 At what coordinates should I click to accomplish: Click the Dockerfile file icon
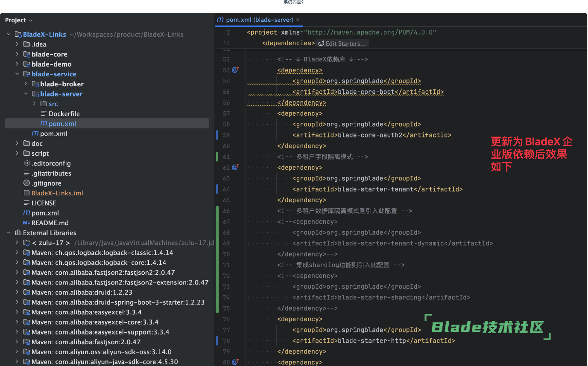44,114
